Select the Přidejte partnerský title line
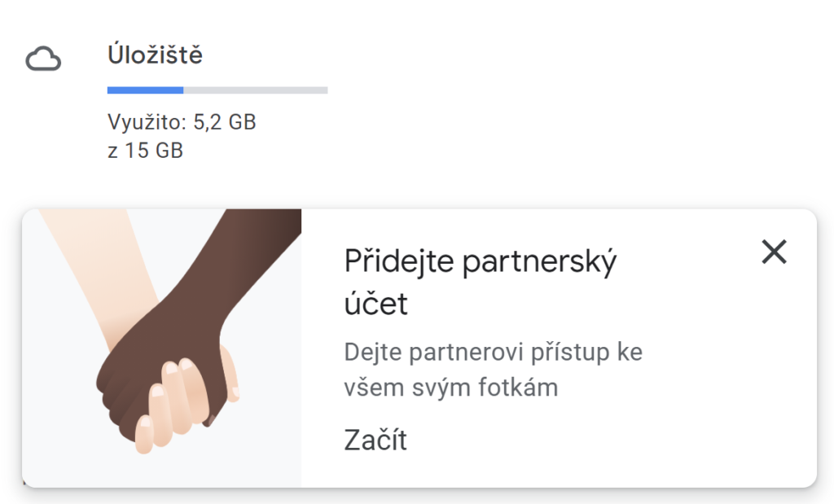This screenshot has width=834, height=504. point(481,261)
